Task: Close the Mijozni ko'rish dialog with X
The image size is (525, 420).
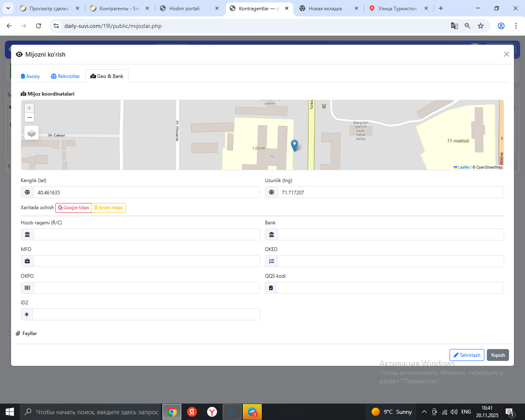Action: [506, 54]
